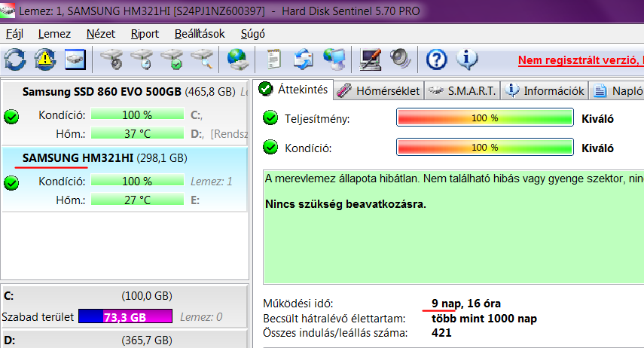Image resolution: width=644 pixels, height=348 pixels.
Task: Click the 'Kiváló' text beside Kondíció
Action: coord(597,148)
